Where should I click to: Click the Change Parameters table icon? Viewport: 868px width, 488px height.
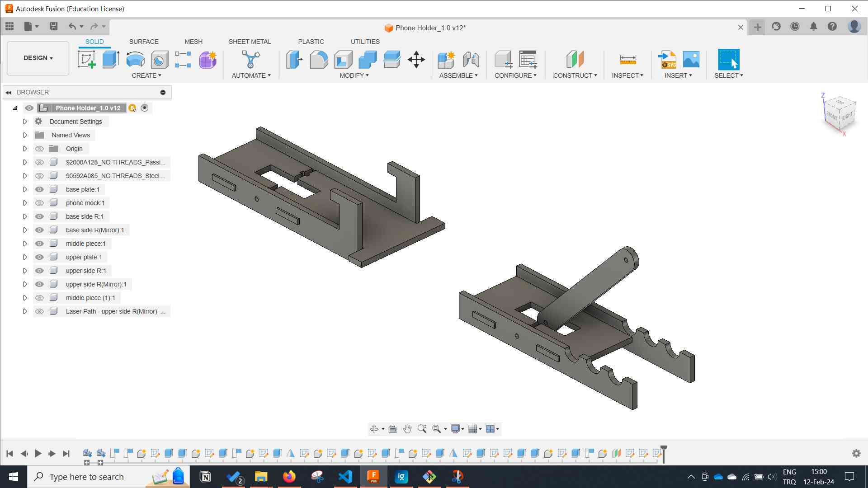tap(528, 60)
